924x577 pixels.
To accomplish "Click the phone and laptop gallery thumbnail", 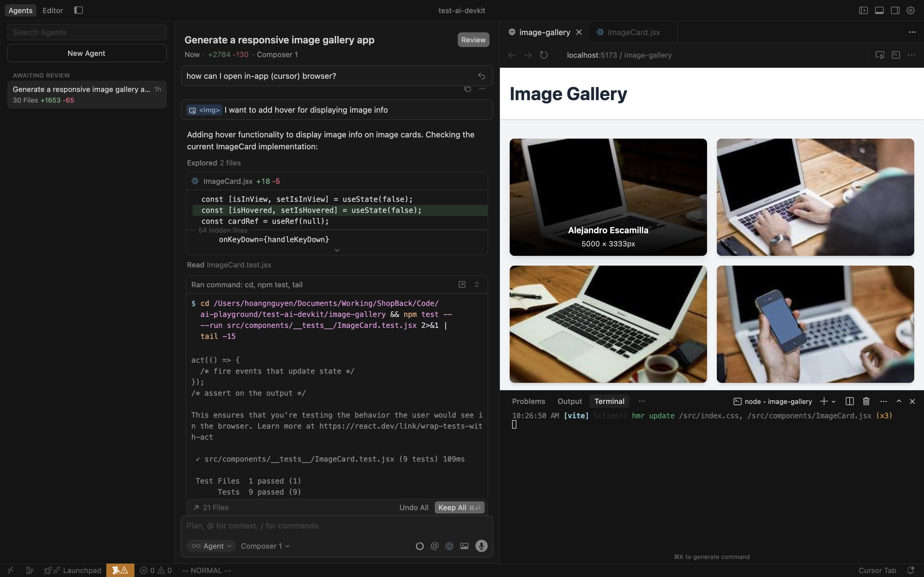I will 815,324.
